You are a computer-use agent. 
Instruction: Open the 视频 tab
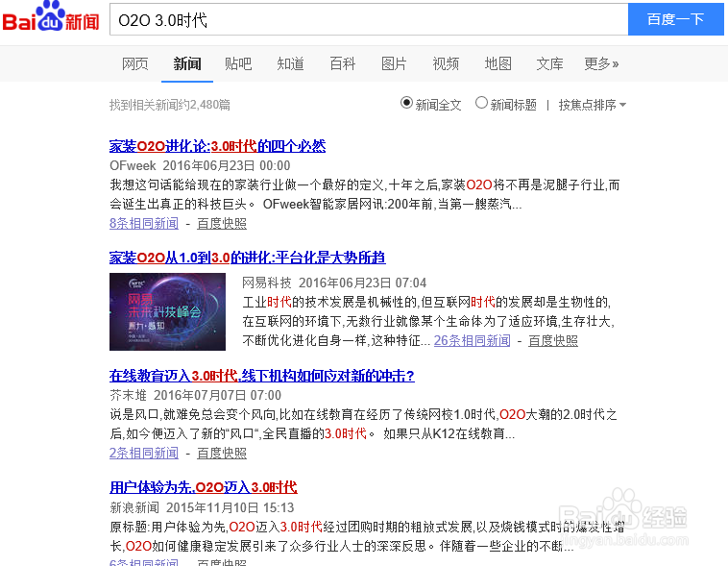click(x=446, y=63)
